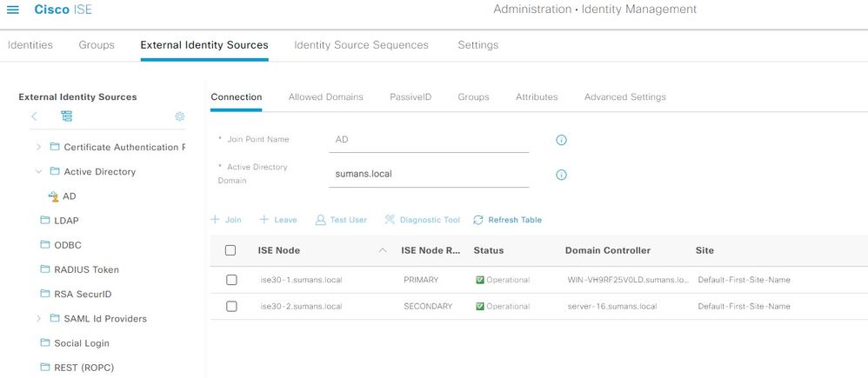868x378 pixels.
Task: Click the RADIUS Token folder icon
Action: (45, 269)
